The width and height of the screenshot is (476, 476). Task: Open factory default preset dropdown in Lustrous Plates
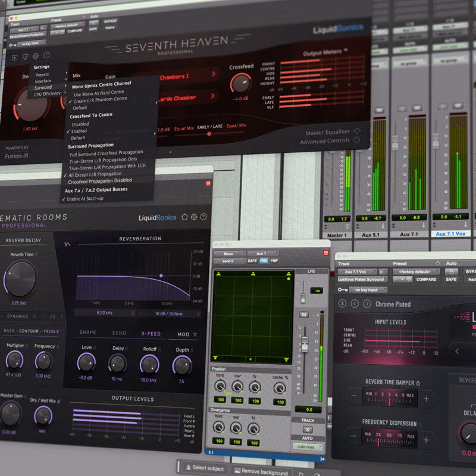click(415, 271)
